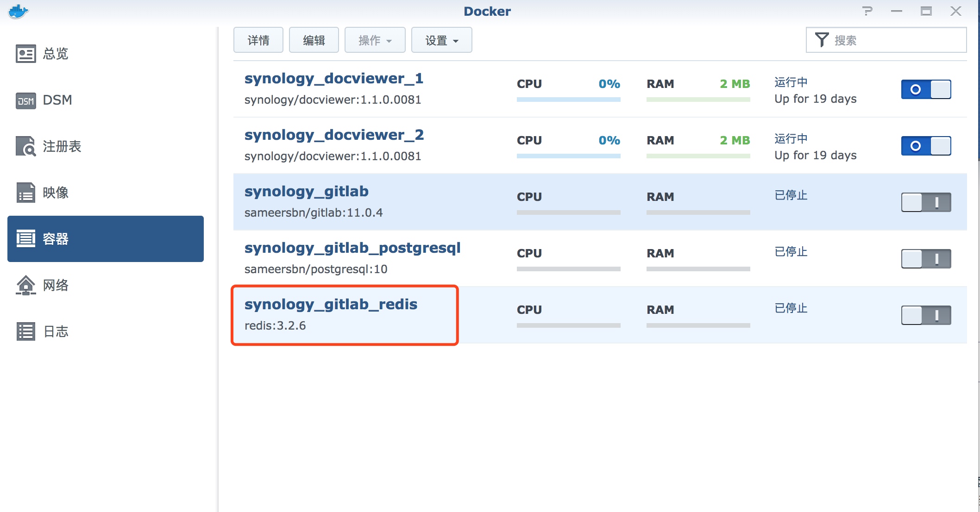
Task: Click CPU usage bar of synology_docviewer_1
Action: (x=569, y=100)
